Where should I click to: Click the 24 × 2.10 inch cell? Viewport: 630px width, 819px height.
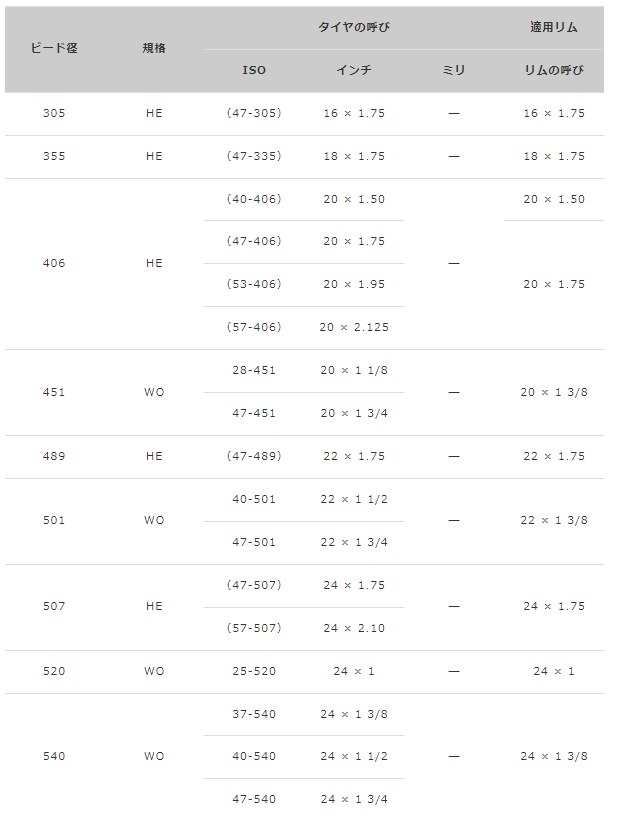point(354,629)
